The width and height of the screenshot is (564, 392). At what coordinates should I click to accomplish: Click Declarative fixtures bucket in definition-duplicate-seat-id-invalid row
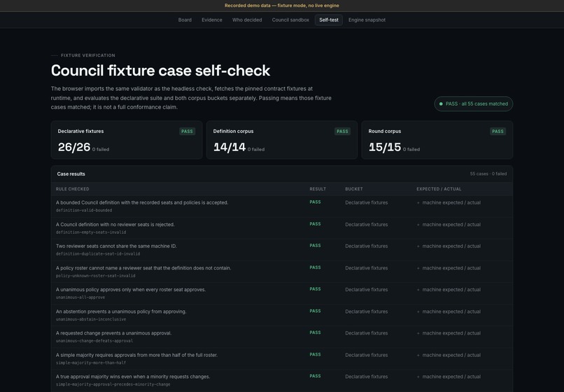367,246
